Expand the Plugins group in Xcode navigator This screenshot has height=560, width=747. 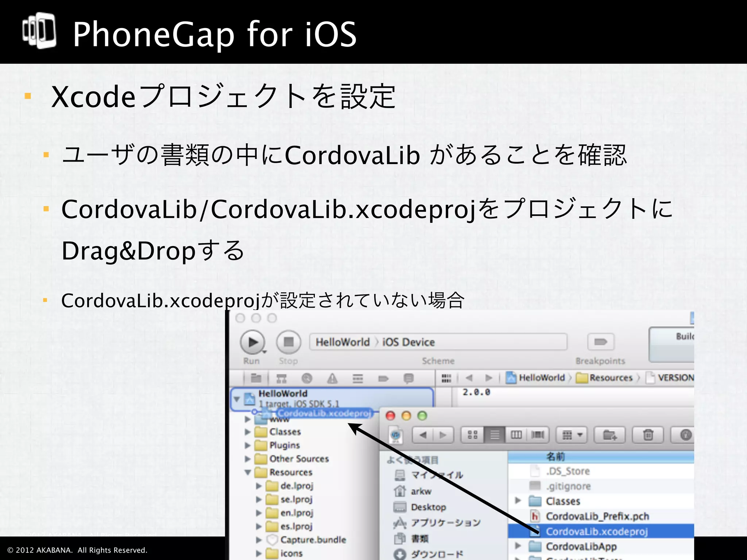pyautogui.click(x=248, y=446)
